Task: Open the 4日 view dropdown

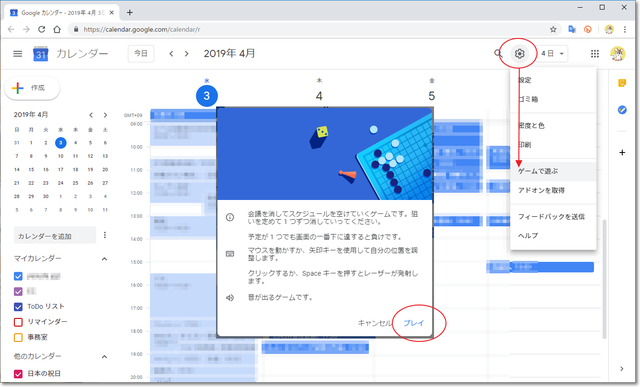Action: point(552,53)
